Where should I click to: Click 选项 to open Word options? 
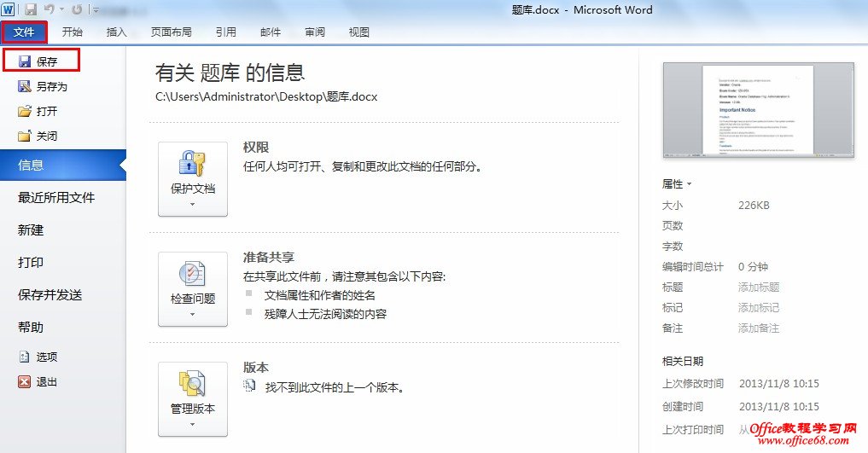(x=38, y=357)
